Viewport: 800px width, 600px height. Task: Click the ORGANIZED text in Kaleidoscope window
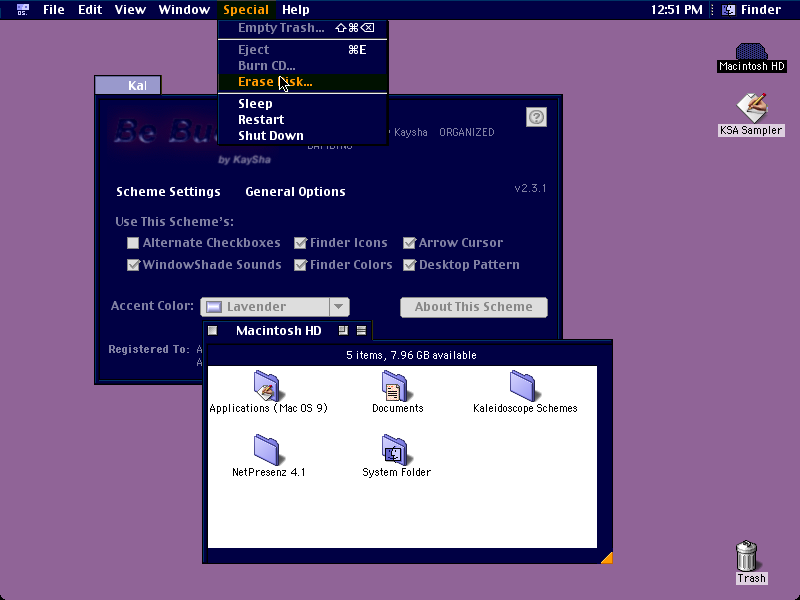tap(467, 132)
